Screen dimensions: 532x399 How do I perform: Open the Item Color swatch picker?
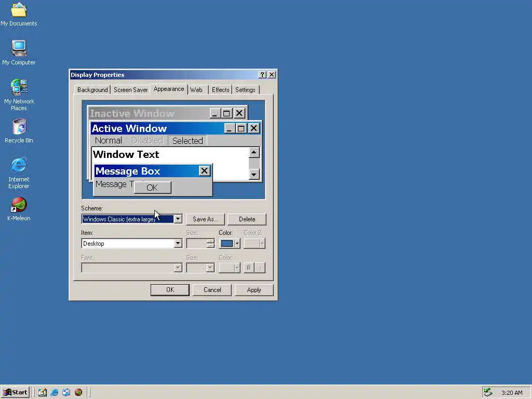[x=227, y=244]
